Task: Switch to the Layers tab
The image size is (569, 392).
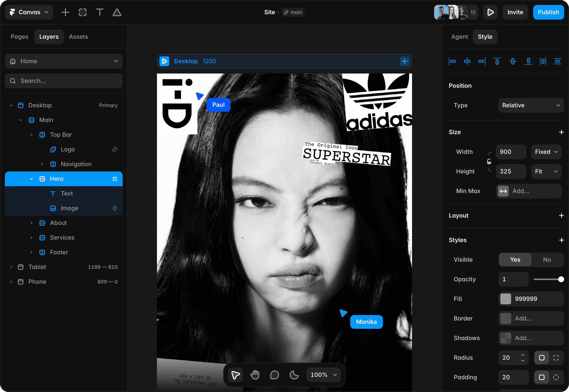Action: pos(49,37)
